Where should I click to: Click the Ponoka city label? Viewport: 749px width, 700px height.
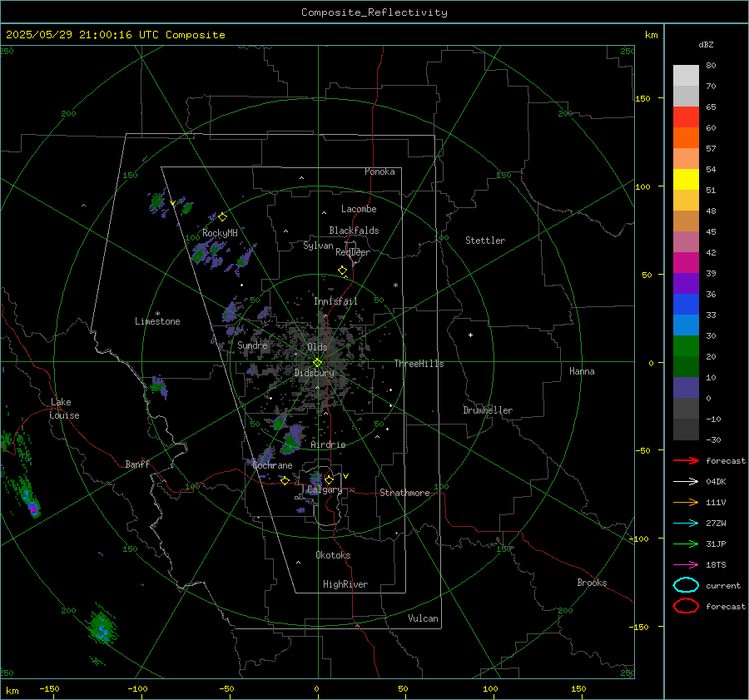[x=379, y=171]
